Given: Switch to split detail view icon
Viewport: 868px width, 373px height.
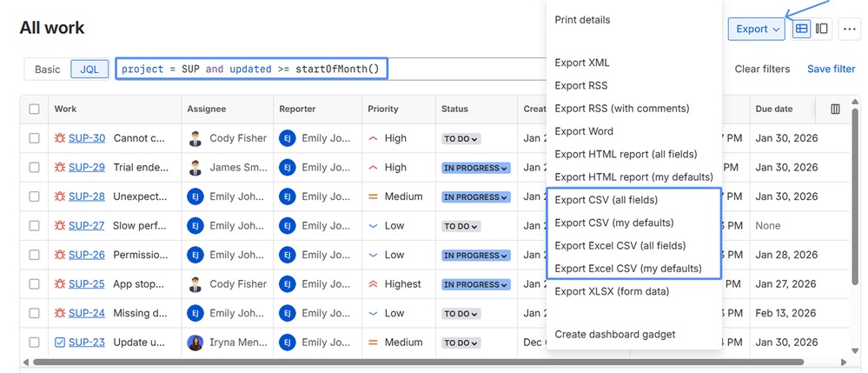Looking at the screenshot, I should point(822,29).
